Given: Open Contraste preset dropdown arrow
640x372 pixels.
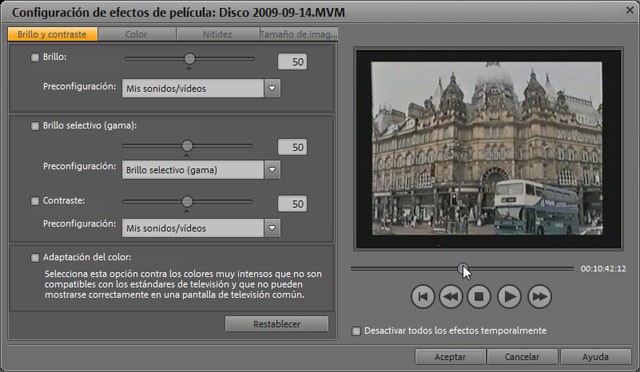Looking at the screenshot, I should 272,228.
